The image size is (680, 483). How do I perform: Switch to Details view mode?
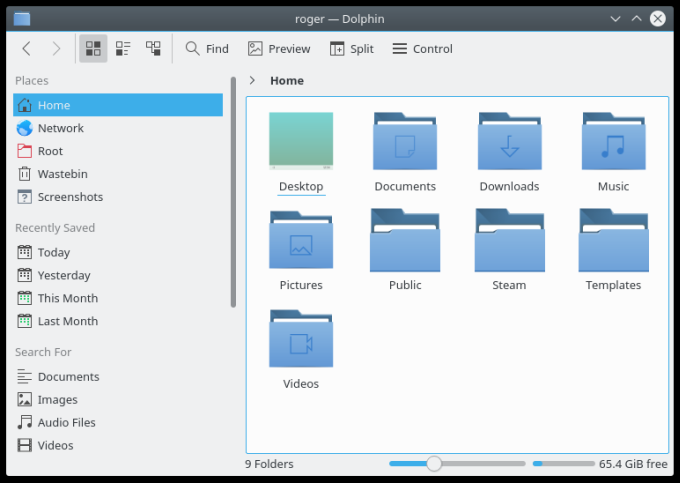[x=153, y=49]
